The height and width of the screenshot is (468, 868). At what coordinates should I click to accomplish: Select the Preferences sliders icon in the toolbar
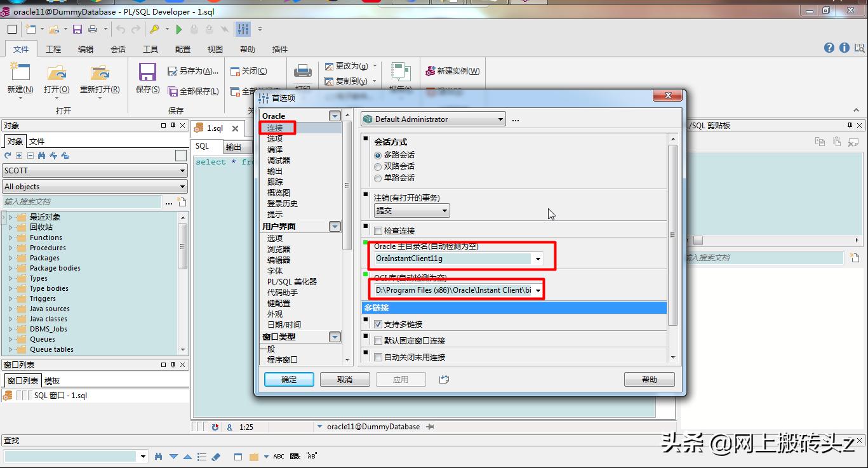pyautogui.click(x=242, y=28)
